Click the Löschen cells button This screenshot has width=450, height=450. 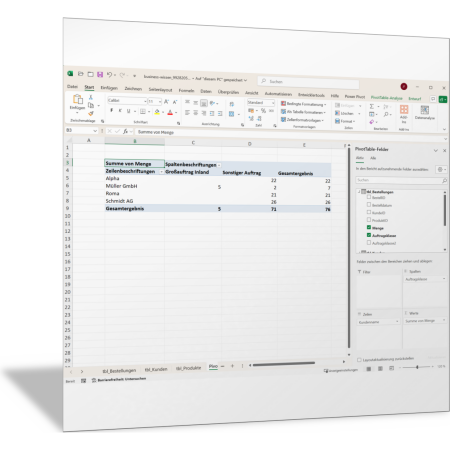coord(347,113)
